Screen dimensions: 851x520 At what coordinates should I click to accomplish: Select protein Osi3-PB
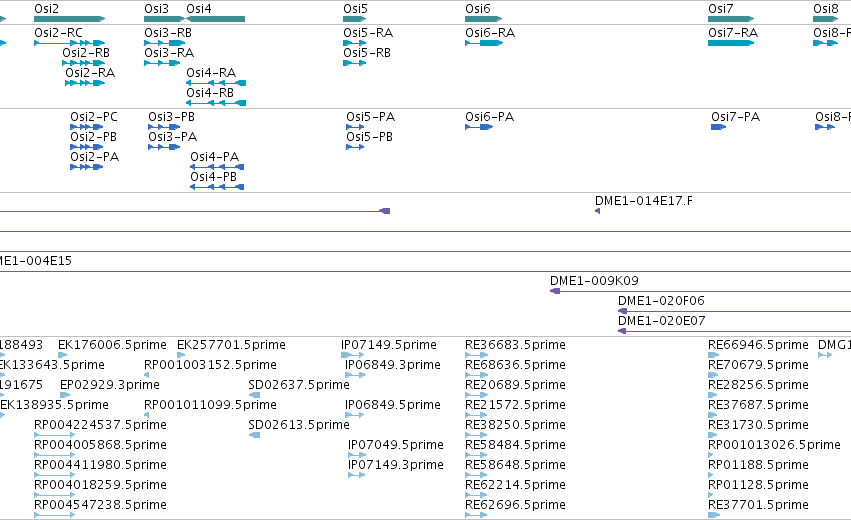coord(164,127)
